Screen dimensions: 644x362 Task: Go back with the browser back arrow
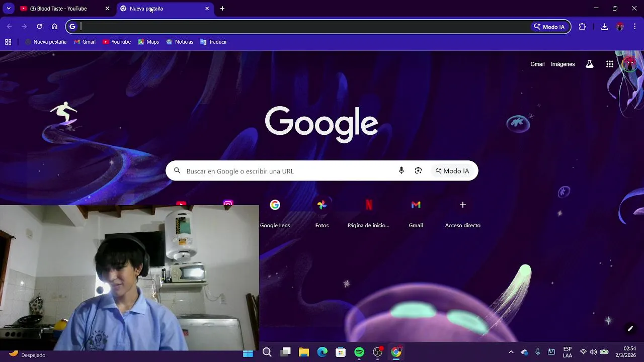(9, 27)
